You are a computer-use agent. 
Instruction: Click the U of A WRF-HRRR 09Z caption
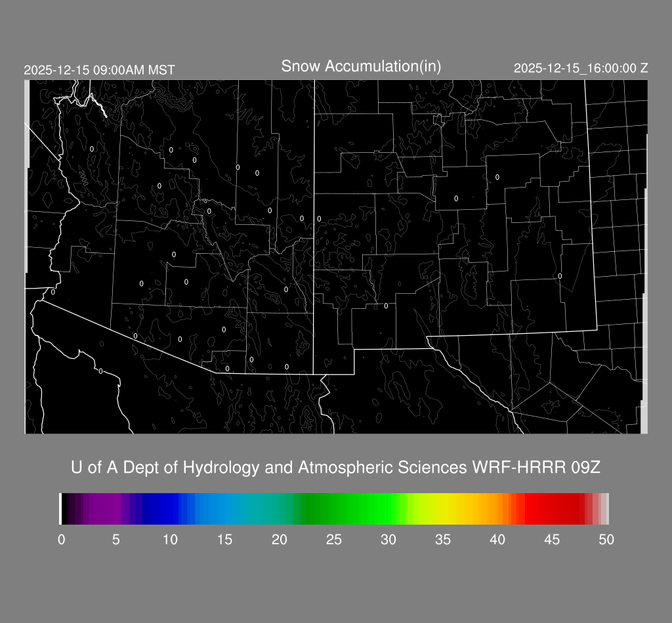[335, 468]
